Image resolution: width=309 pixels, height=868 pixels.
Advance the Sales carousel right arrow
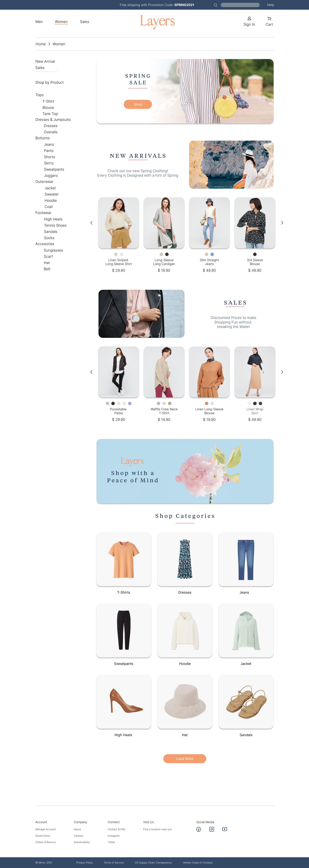click(x=282, y=372)
